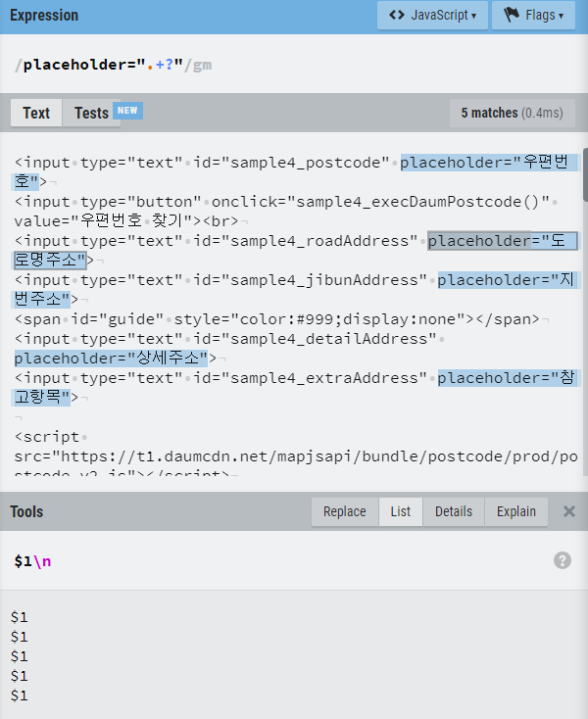Click the code brackets icon beside JavaScript
Image resolution: width=588 pixels, height=719 pixels.
pyautogui.click(x=397, y=15)
